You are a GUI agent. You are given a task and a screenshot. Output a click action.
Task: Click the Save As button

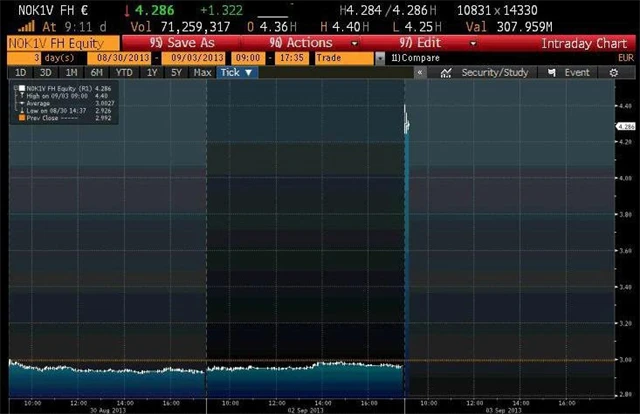tap(184, 43)
